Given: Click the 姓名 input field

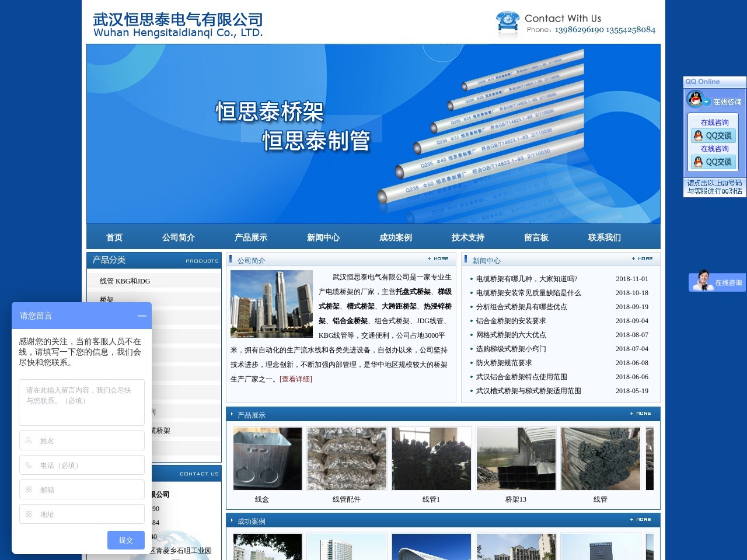Looking at the screenshot, I should pyautogui.click(x=82, y=440).
